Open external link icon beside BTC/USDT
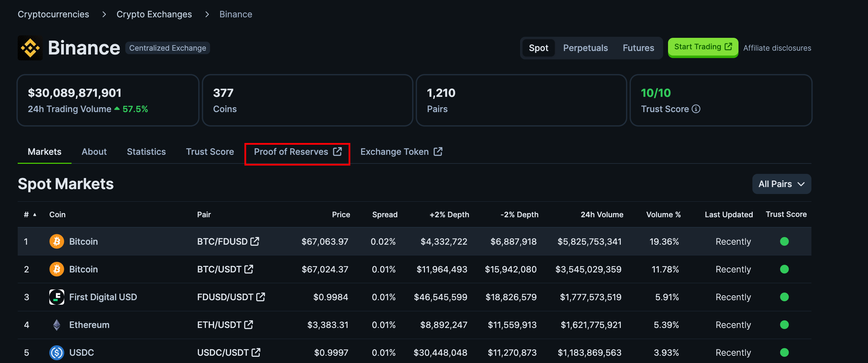Viewport: 868px width, 363px height. [249, 269]
